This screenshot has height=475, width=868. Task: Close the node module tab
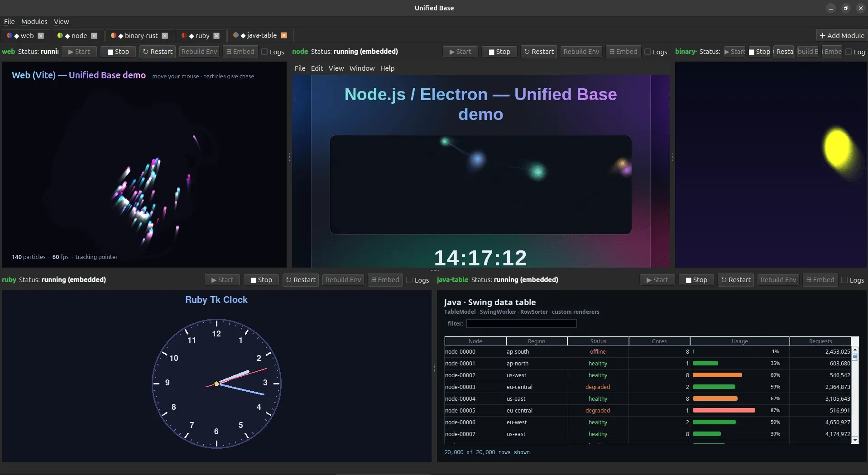(x=94, y=36)
